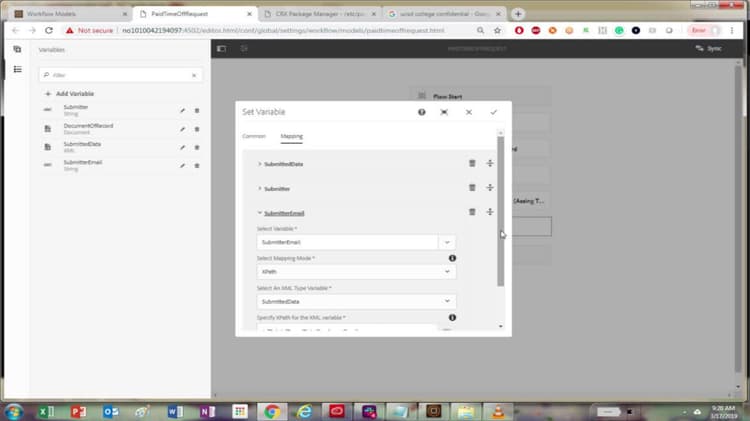Viewport: 750px width, 421px height.
Task: Open page information icon in toolbar
Action: [244, 48]
